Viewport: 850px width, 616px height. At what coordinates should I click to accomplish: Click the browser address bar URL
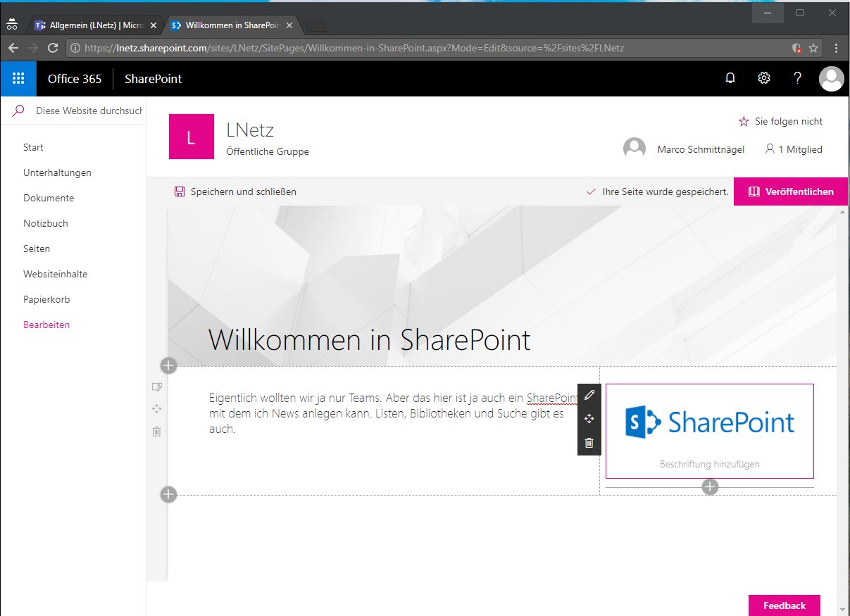354,49
